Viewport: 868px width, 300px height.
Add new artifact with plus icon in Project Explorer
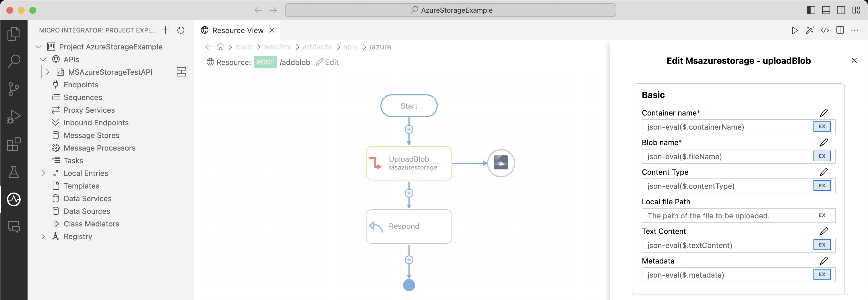pyautogui.click(x=165, y=30)
